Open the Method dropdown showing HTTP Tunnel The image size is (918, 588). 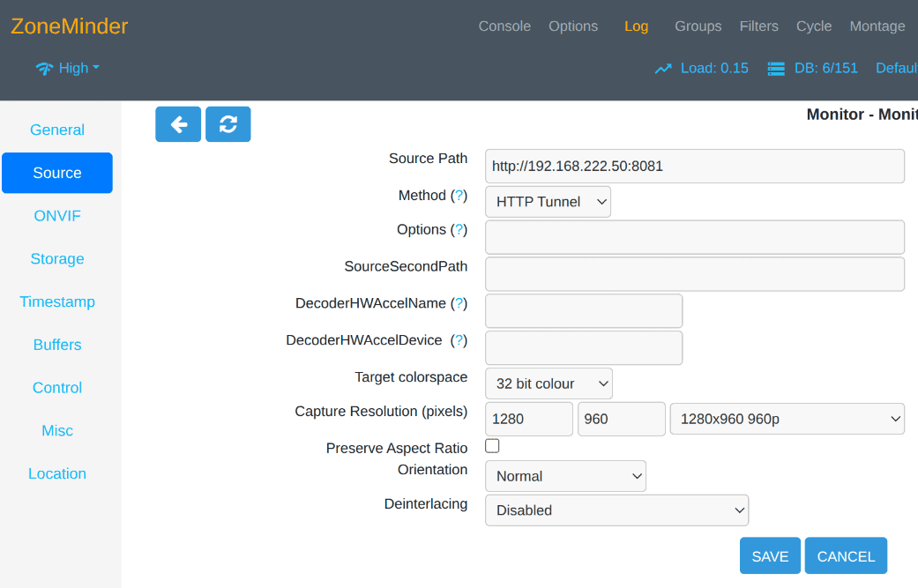pos(547,201)
